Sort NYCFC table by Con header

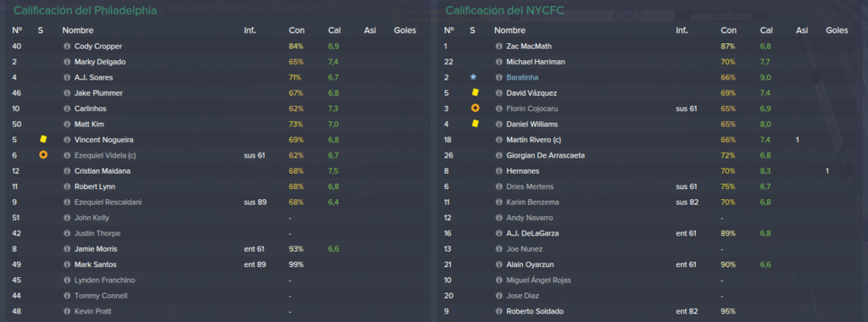tap(728, 31)
